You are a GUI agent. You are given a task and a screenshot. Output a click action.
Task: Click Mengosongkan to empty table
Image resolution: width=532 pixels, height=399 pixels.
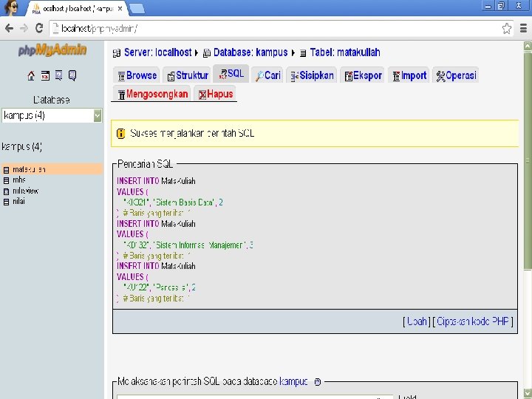pos(152,94)
